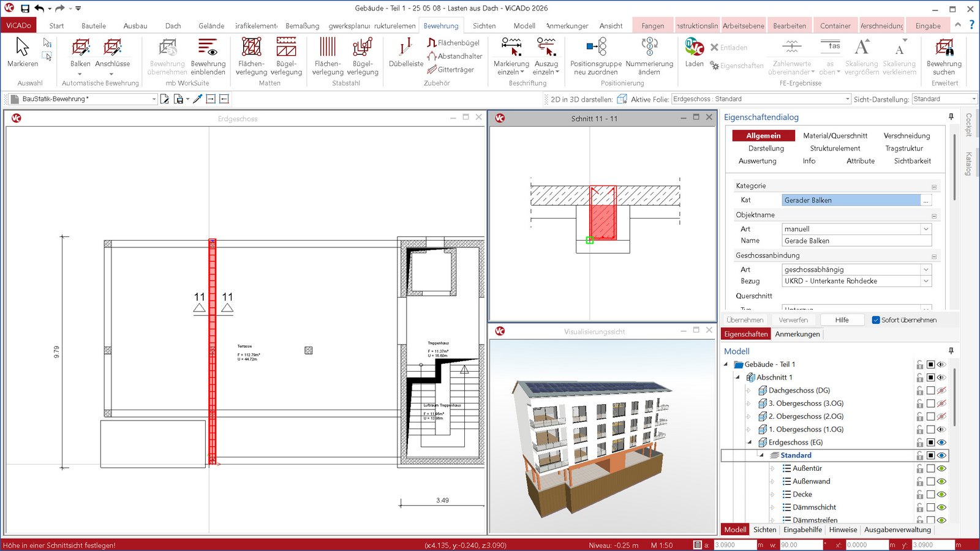Toggle the Sofort übernehmen checkbox

876,320
